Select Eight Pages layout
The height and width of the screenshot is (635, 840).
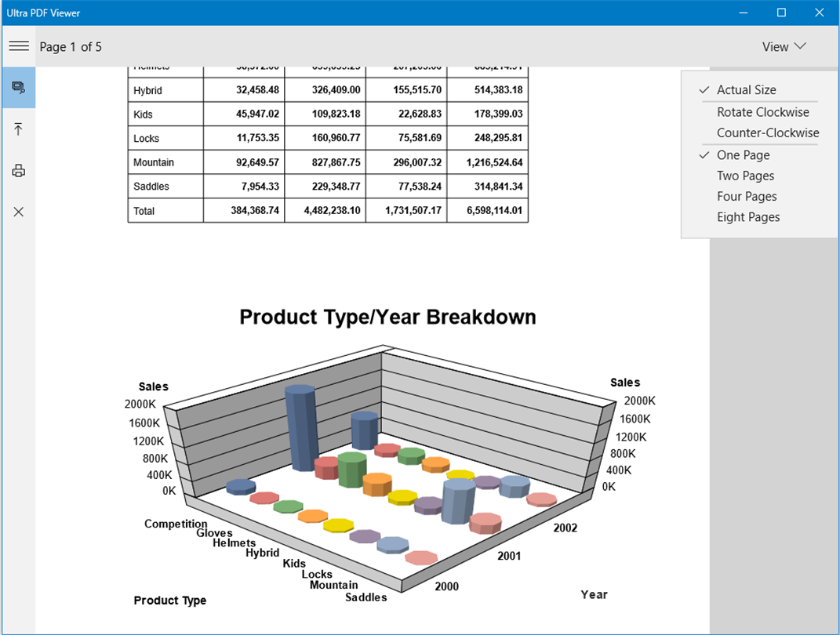pos(748,217)
